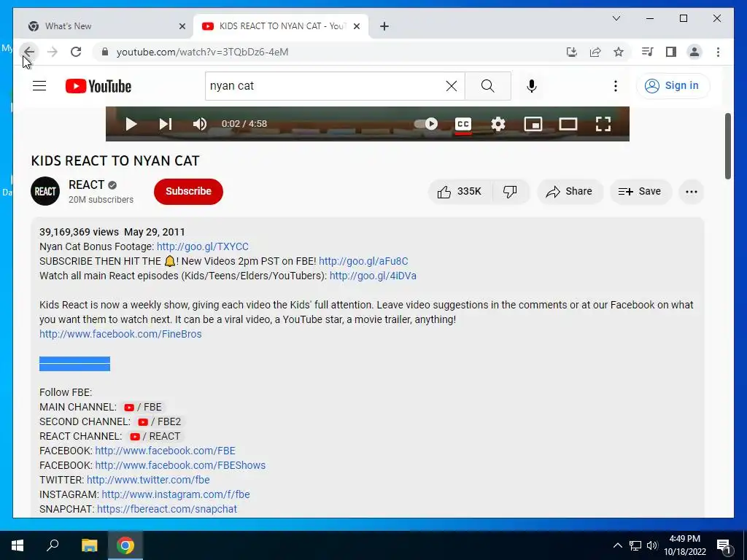This screenshot has width=747, height=560.
Task: Play the video using the play button
Action: (131, 124)
